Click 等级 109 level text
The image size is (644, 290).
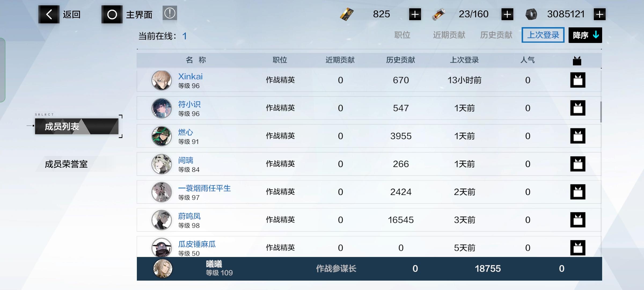click(219, 273)
